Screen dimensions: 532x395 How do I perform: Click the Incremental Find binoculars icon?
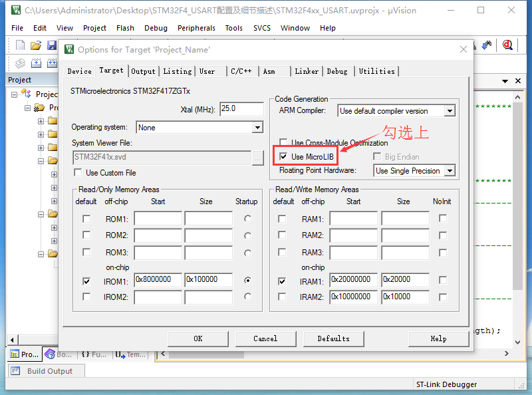487,45
